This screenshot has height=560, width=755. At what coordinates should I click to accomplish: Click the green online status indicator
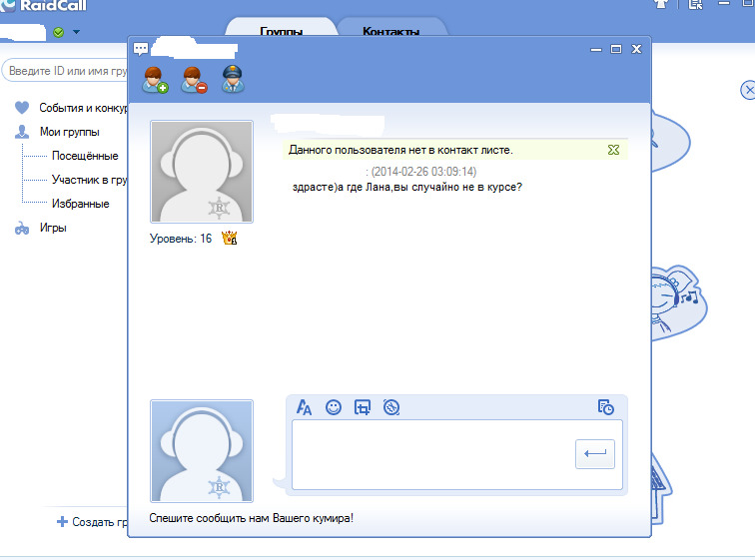pyautogui.click(x=59, y=32)
